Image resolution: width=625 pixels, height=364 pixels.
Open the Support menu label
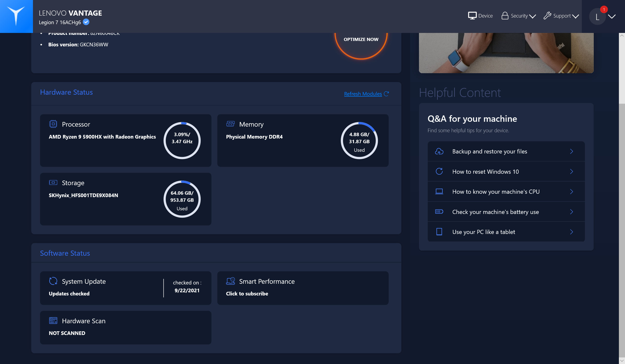562,16
